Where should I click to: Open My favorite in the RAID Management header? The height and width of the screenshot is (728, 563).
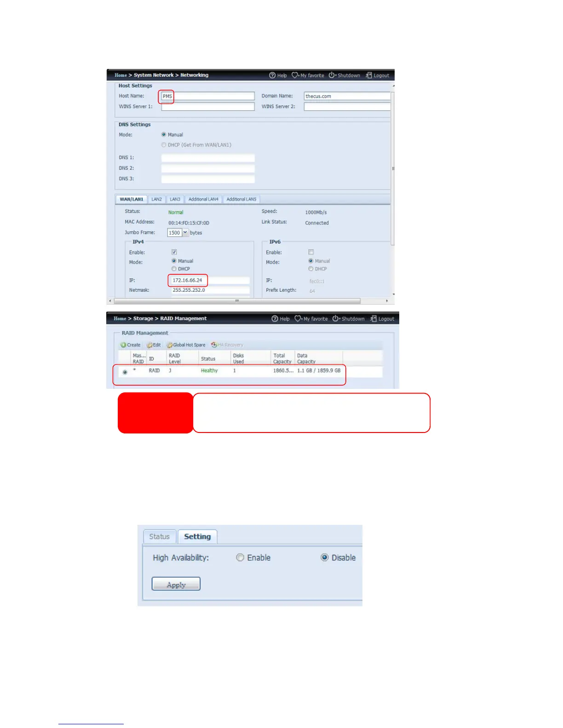point(311,318)
